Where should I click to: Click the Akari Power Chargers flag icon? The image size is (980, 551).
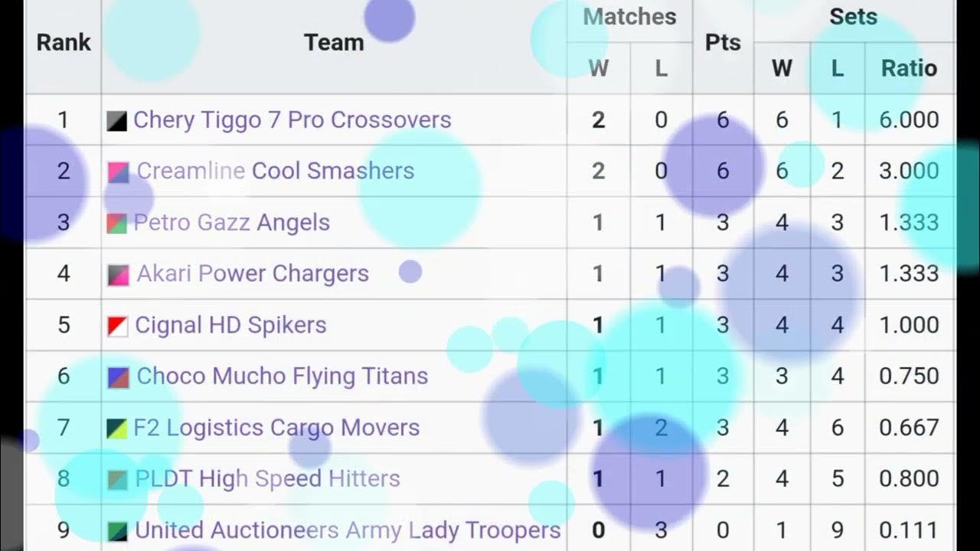tap(119, 274)
